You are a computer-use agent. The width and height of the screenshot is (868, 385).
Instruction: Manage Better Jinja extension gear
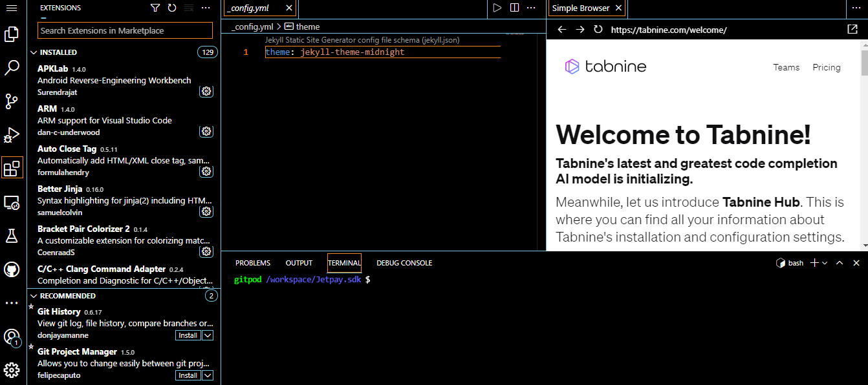click(x=206, y=211)
